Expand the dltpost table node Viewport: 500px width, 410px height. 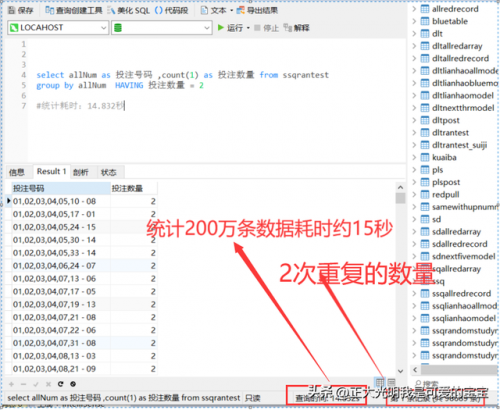click(x=414, y=120)
